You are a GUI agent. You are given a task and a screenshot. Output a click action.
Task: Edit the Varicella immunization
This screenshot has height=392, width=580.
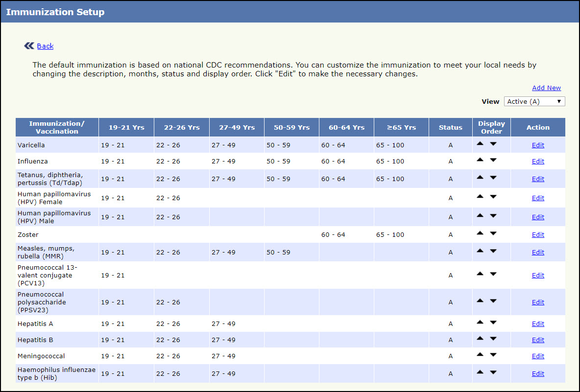click(538, 145)
